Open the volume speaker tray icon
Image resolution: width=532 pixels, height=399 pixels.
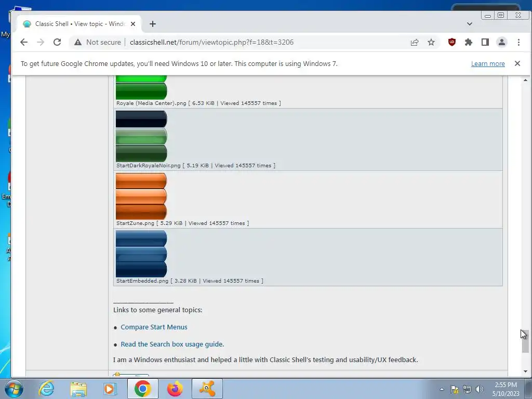coord(479,389)
